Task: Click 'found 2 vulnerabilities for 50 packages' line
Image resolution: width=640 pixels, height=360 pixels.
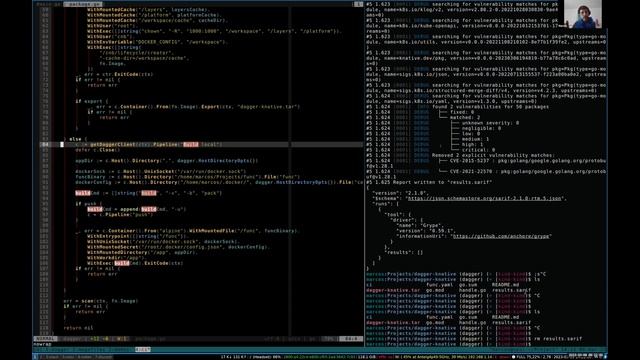Action: tap(490, 107)
